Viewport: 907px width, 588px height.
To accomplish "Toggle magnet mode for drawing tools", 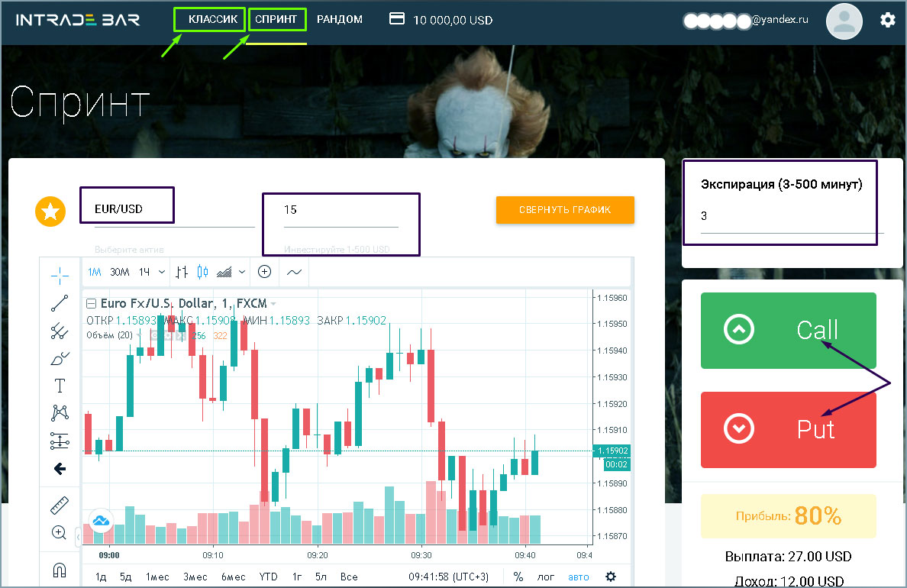I will (59, 570).
